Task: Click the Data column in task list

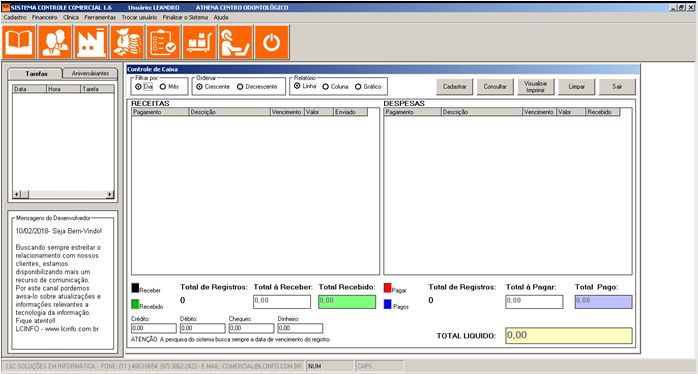Action: coord(29,89)
